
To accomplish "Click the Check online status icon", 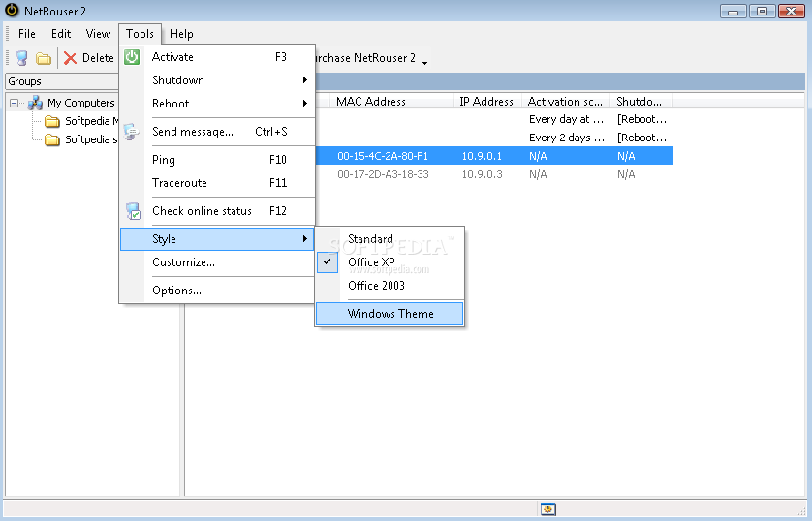I will click(x=133, y=211).
